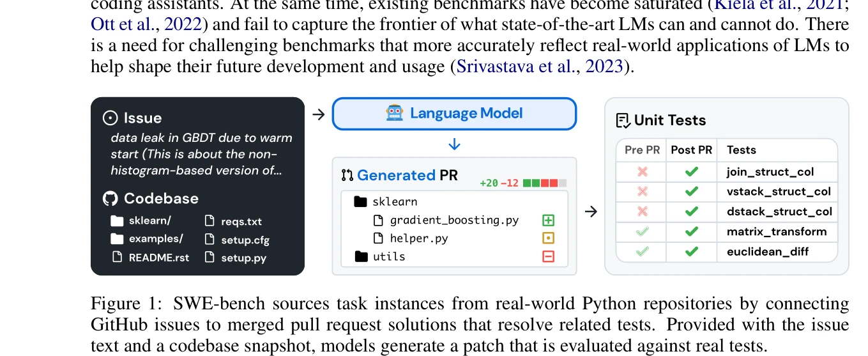
Task: Click the GitHub logo beside Codebase
Action: 110,199
